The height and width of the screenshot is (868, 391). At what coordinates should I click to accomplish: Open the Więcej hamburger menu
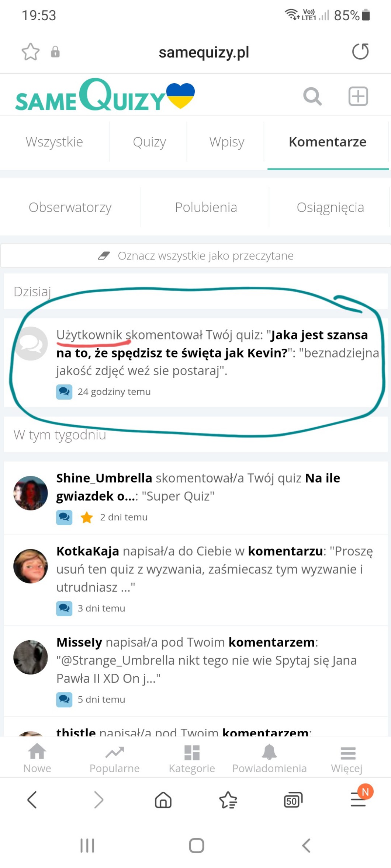point(347,758)
